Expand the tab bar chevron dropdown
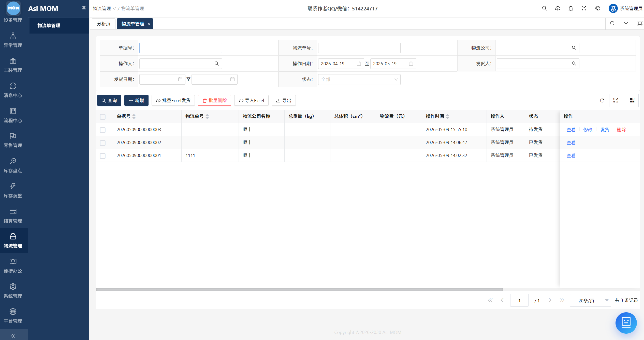Viewport: 644px width, 340px height. (626, 23)
